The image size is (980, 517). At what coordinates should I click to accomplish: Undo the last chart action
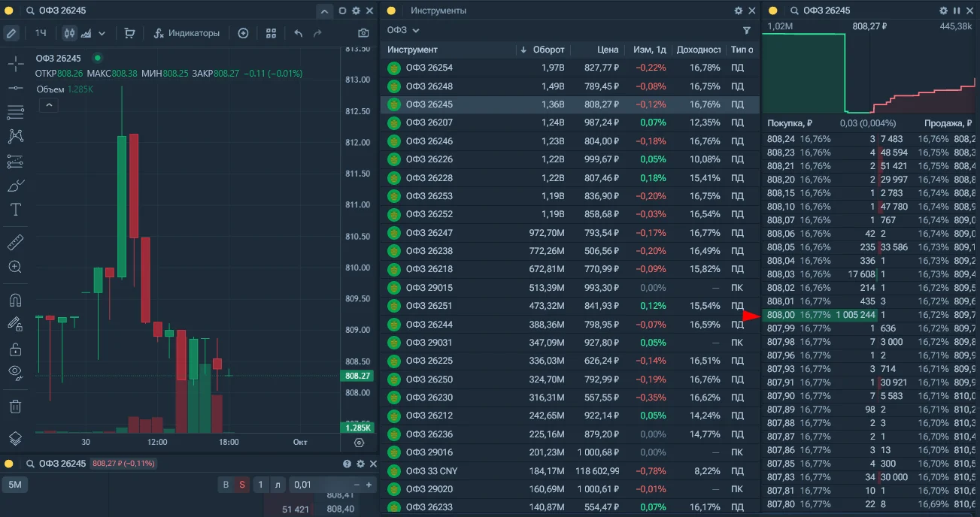[299, 33]
